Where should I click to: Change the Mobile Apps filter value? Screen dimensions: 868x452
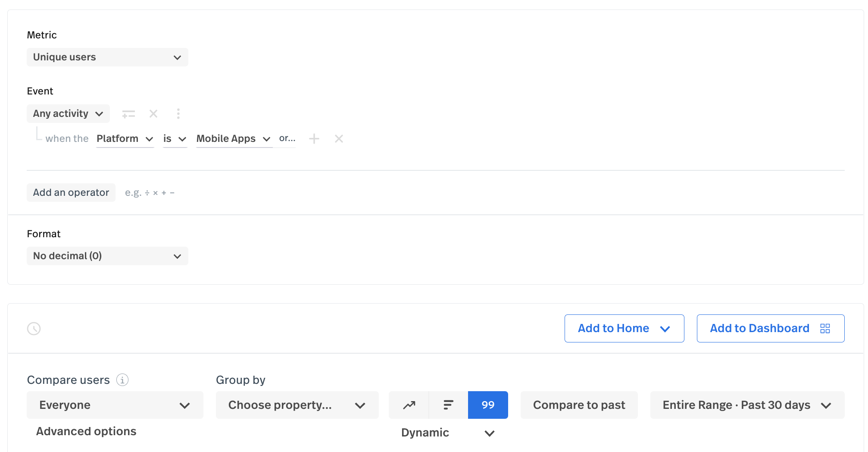click(x=233, y=139)
